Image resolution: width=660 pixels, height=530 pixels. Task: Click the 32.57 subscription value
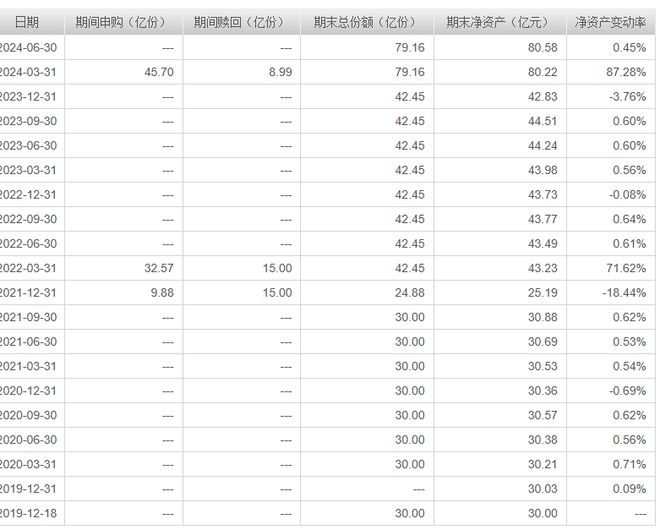tap(159, 268)
